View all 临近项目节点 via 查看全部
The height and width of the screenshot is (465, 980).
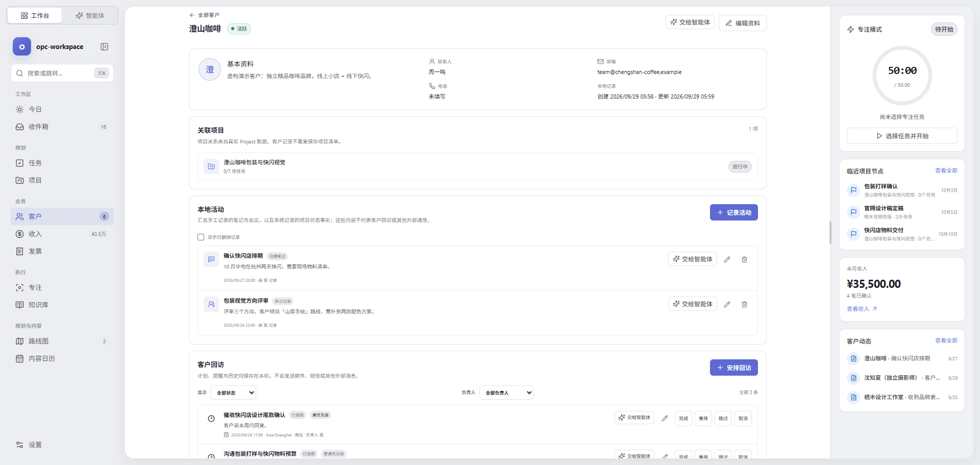(x=946, y=170)
